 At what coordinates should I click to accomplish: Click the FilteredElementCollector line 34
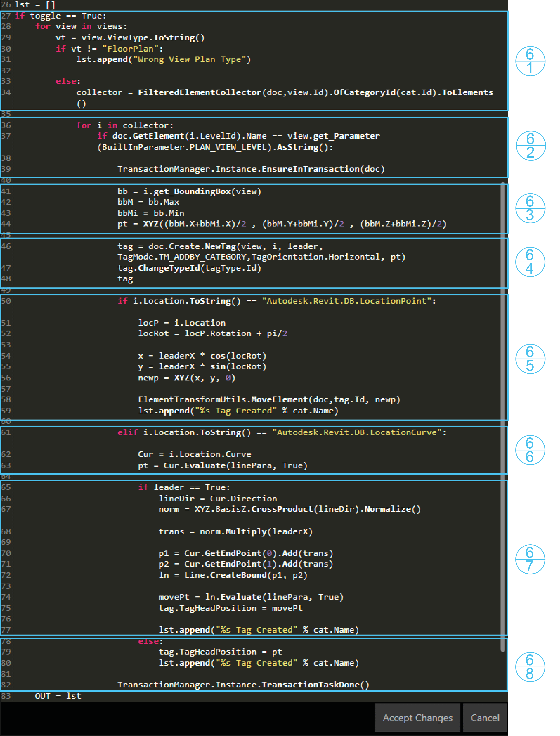point(200,92)
